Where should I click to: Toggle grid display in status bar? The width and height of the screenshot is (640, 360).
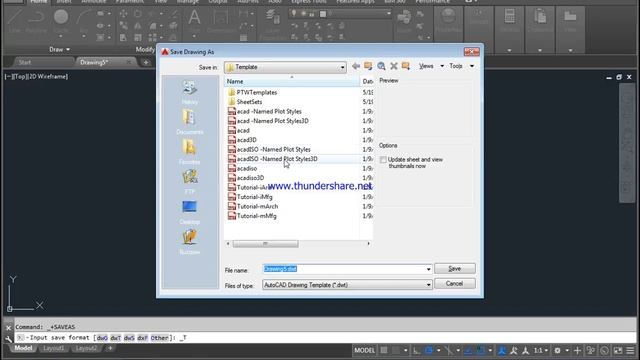384,350
